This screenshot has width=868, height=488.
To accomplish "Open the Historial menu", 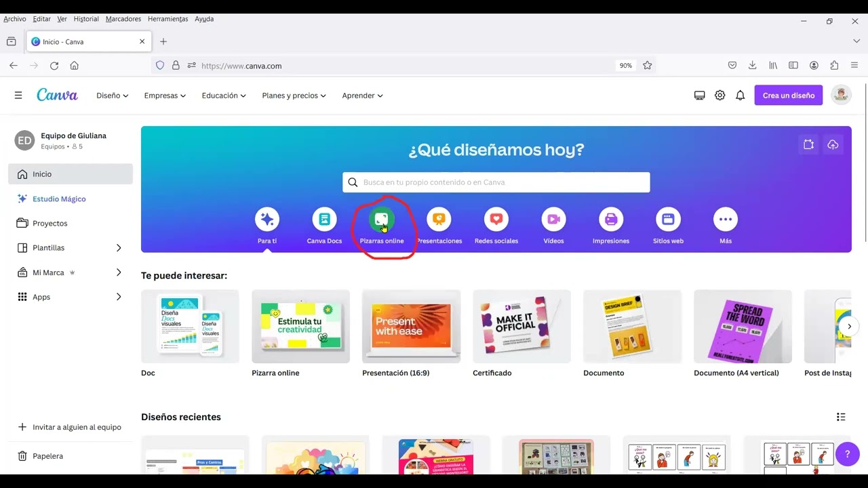I will pos(86,19).
